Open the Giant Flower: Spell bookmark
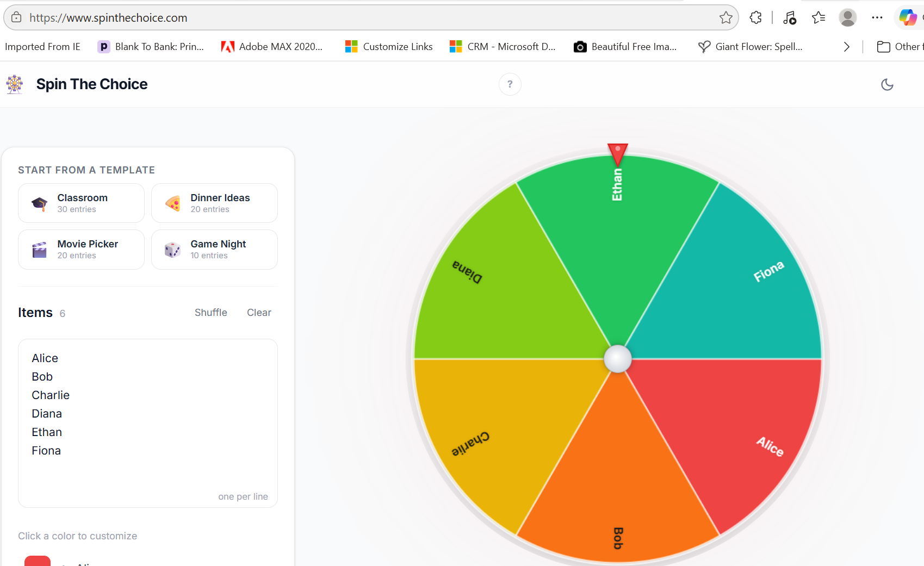The width and height of the screenshot is (924, 566). click(x=751, y=47)
